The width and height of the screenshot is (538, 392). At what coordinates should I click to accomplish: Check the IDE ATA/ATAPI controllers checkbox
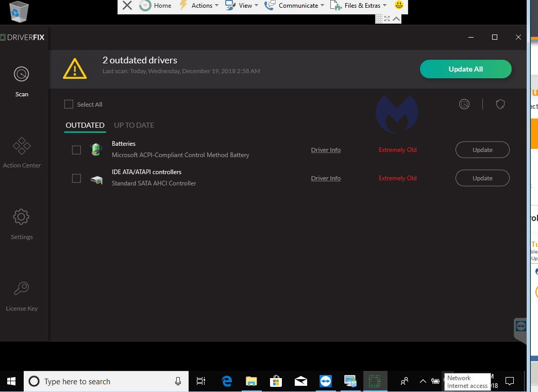click(x=76, y=178)
